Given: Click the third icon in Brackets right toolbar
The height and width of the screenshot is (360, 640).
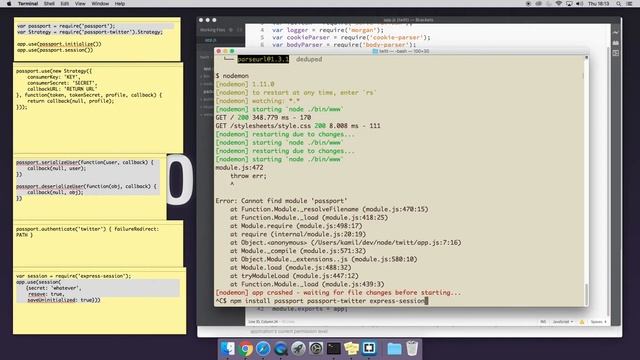Looking at the screenshot, I should 616,53.
